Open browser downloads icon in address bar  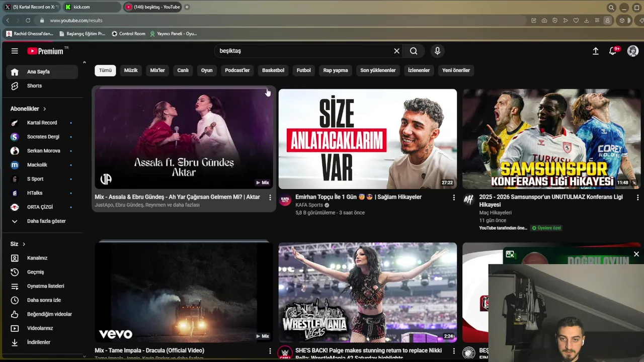tap(587, 21)
